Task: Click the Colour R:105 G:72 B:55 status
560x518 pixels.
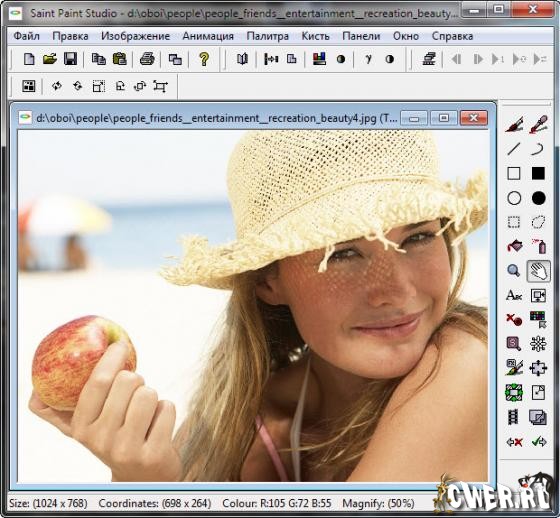Action: coord(277,503)
